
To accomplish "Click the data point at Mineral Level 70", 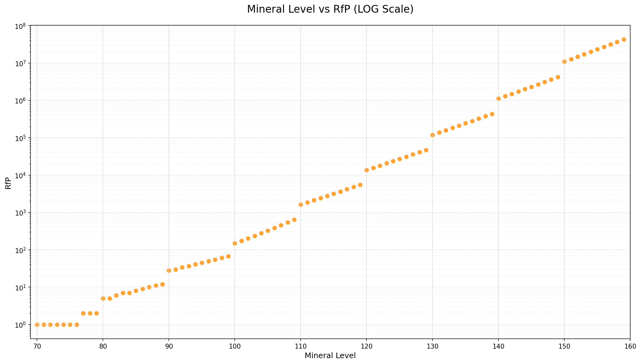I will [37, 325].
